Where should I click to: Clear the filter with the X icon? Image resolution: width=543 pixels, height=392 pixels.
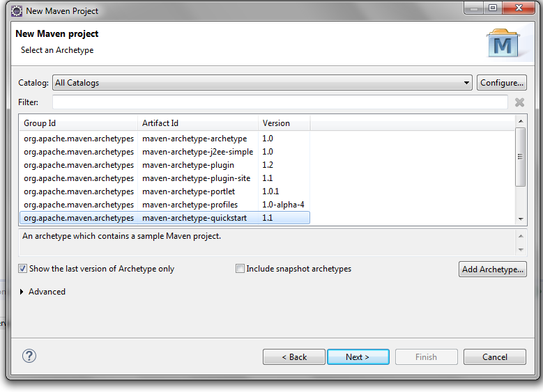pos(519,102)
